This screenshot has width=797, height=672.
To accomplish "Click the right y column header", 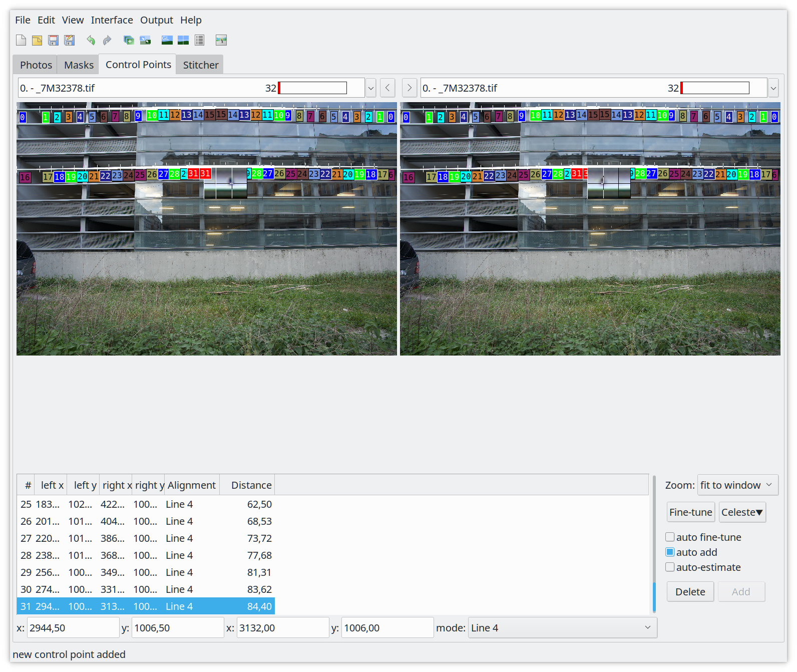I will (148, 485).
